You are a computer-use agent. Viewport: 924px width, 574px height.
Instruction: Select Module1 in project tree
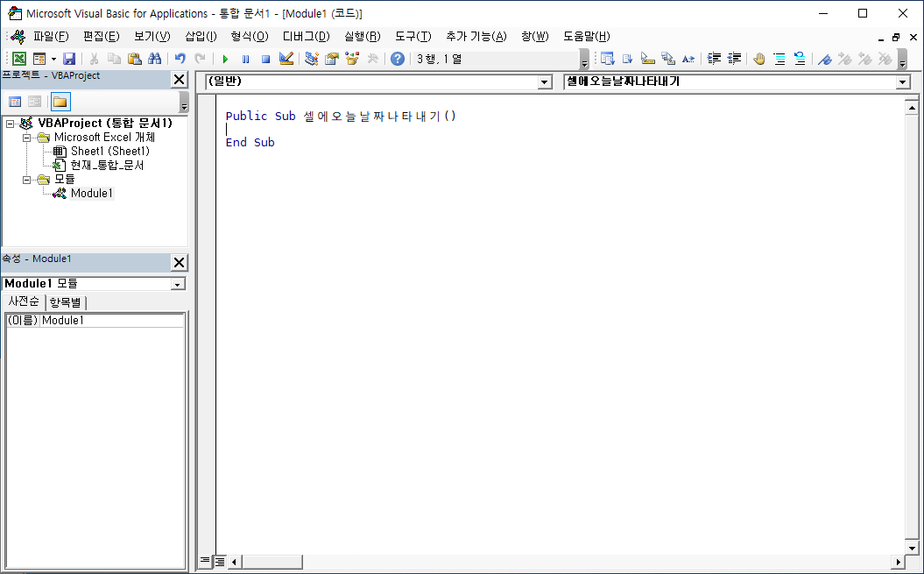(x=91, y=194)
